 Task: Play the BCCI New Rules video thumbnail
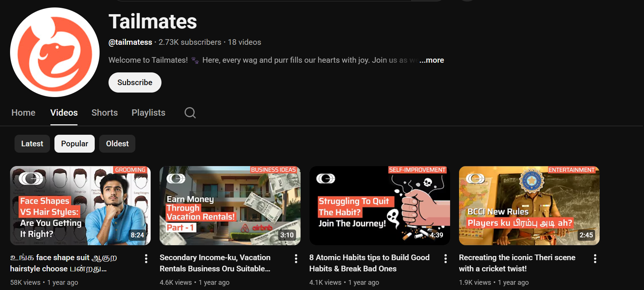[529, 206]
